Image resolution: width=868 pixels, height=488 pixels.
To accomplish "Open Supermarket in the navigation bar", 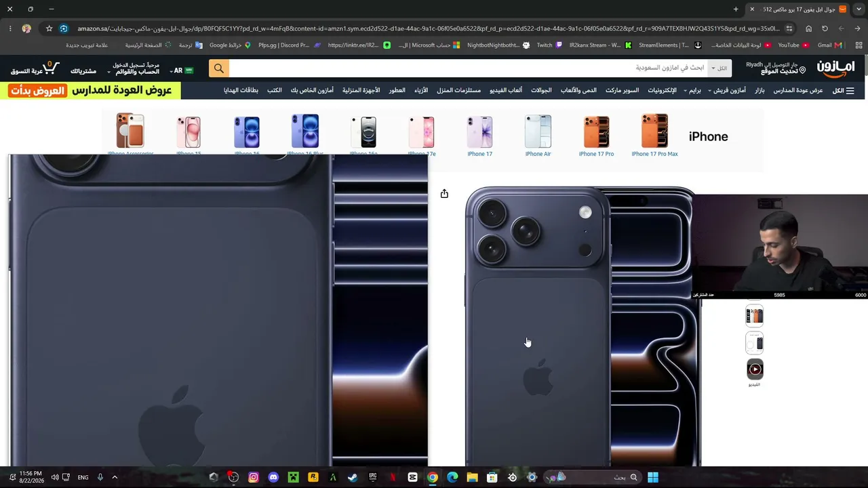I will pyautogui.click(x=622, y=90).
